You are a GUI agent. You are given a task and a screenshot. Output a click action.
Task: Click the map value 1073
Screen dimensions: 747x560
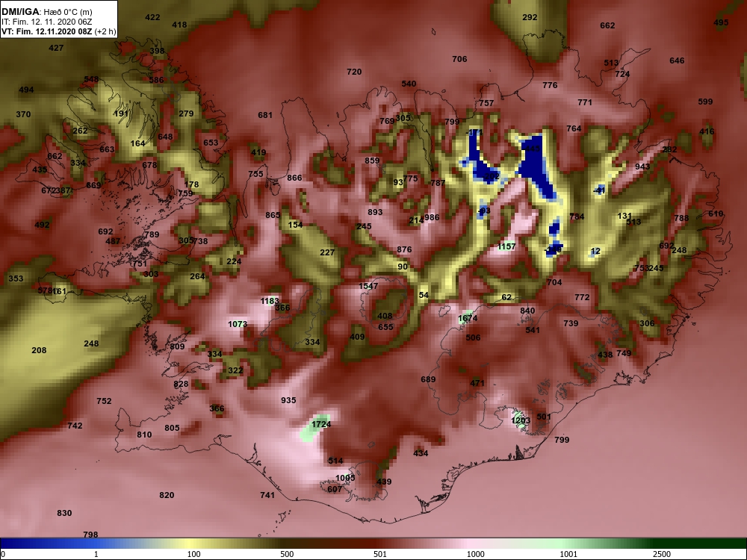click(x=238, y=324)
